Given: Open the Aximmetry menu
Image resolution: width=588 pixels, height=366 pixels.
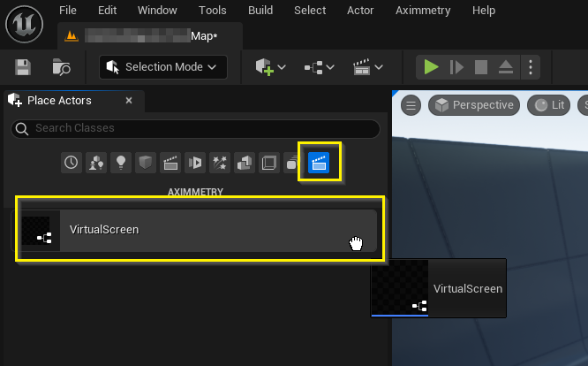Looking at the screenshot, I should pyautogui.click(x=423, y=11).
